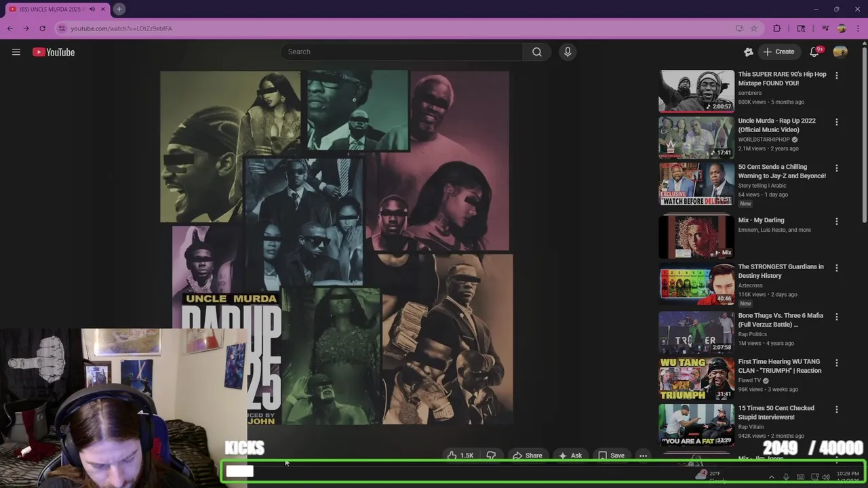
Task: Open the browser extensions puzzle icon
Action: [777, 28]
